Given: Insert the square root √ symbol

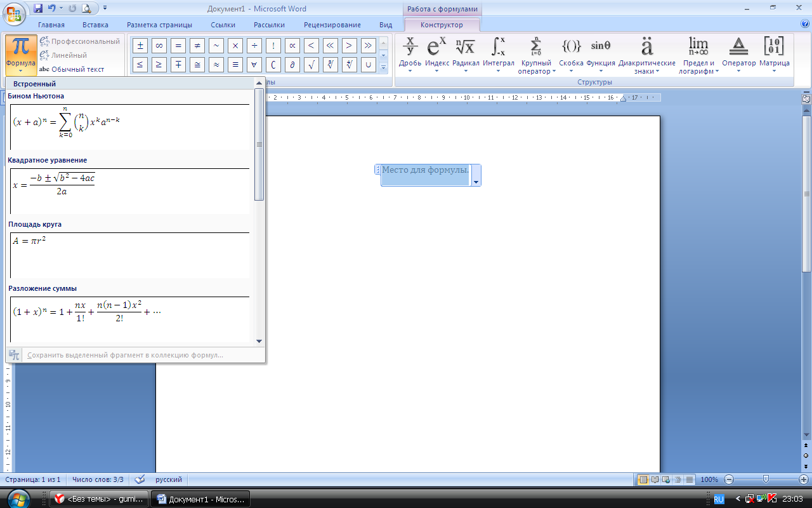Looking at the screenshot, I should (311, 65).
